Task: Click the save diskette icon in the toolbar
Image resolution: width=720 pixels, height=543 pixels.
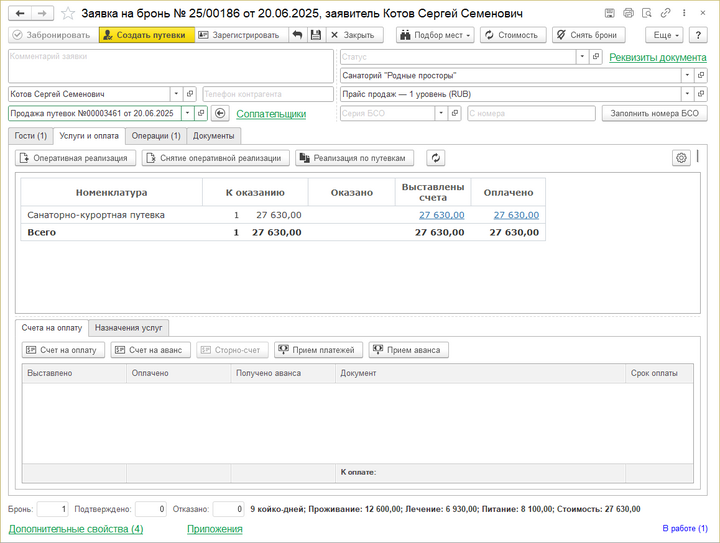Action: pyautogui.click(x=316, y=35)
